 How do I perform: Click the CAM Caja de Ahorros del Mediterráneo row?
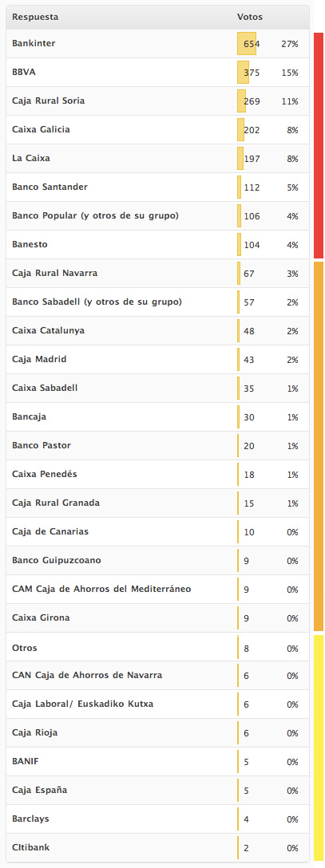[x=158, y=590]
